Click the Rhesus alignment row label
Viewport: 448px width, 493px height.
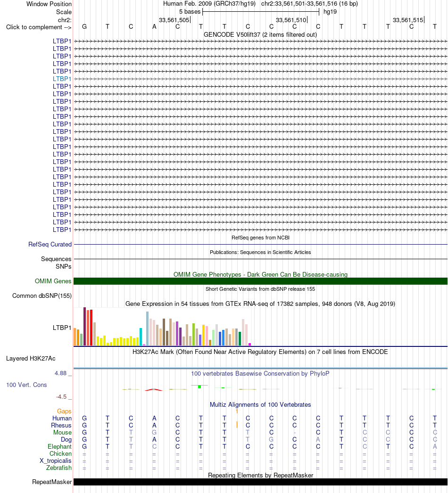pyautogui.click(x=61, y=426)
